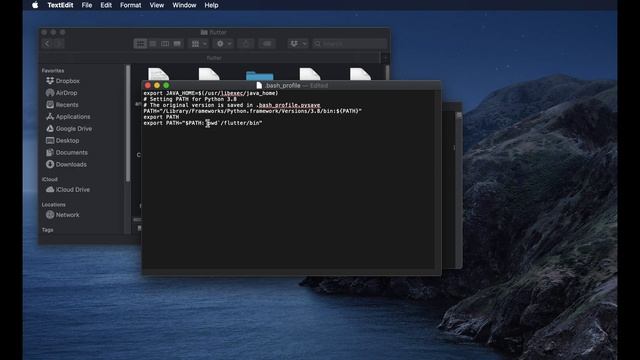
Task: Open the Edit menu
Action: pyautogui.click(x=106, y=5)
